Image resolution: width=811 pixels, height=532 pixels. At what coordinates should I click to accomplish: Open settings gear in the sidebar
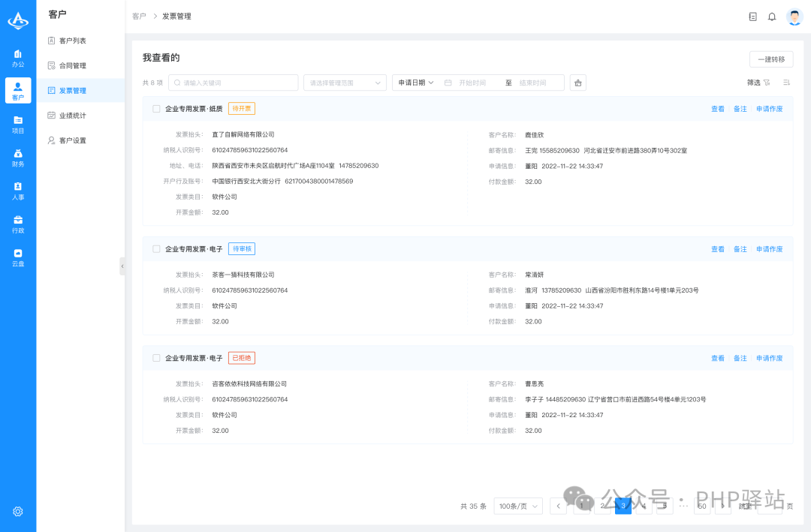18,511
